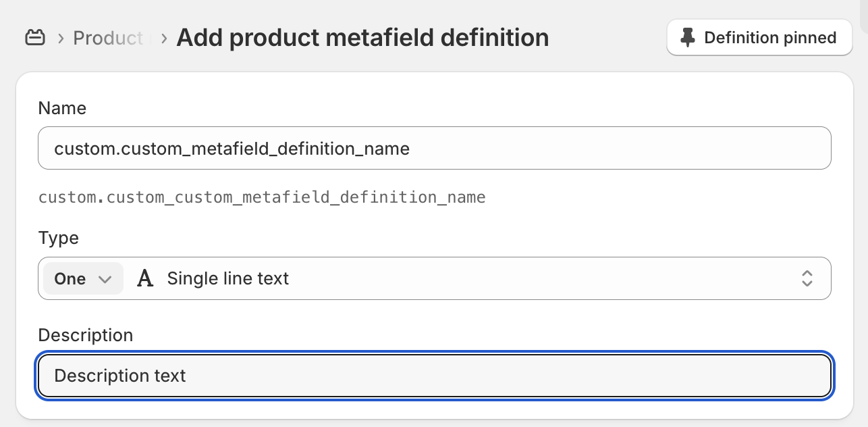This screenshot has width=868, height=427.
Task: Click the Description text placeholder value
Action: coord(119,376)
